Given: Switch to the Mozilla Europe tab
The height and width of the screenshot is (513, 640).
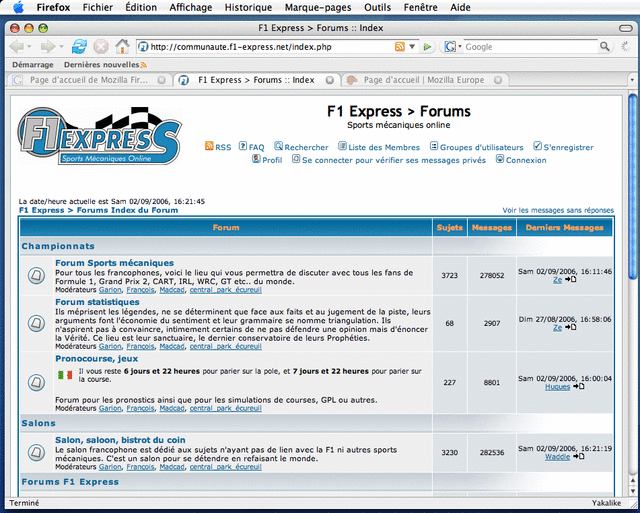Looking at the screenshot, I should pyautogui.click(x=424, y=80).
